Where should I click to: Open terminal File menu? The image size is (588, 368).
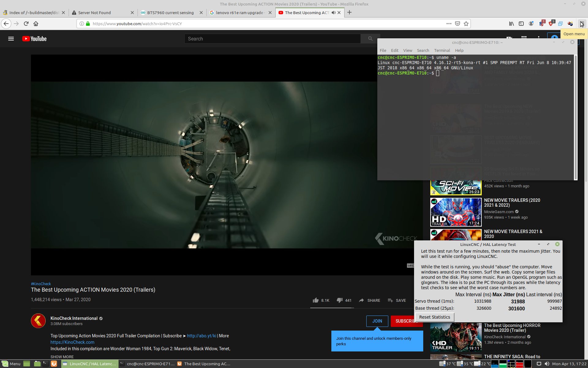click(x=383, y=50)
